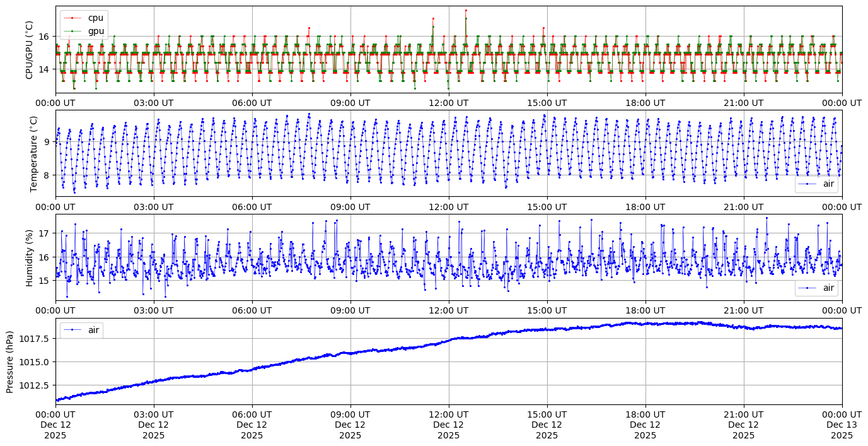The height and width of the screenshot is (446, 868).
Task: Click the Humidity (%) y-axis label
Action: [28, 257]
